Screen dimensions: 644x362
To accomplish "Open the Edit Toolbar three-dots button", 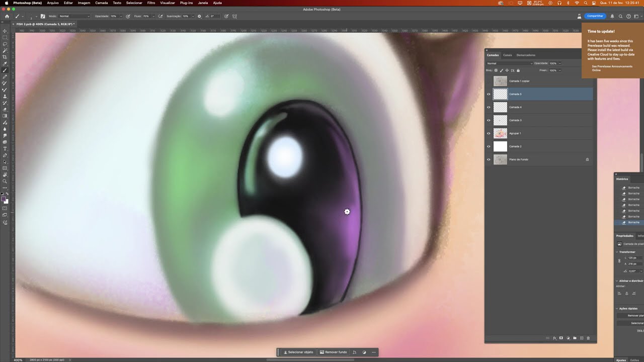I will coord(5,188).
